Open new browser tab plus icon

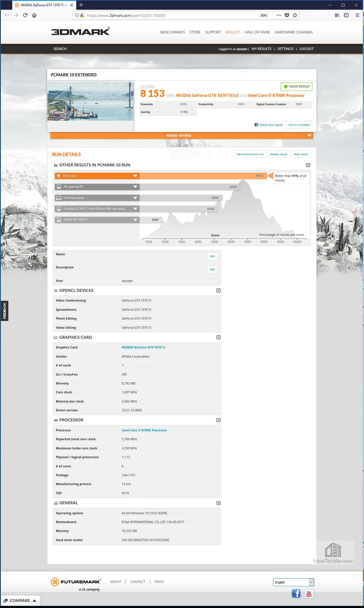point(81,5)
